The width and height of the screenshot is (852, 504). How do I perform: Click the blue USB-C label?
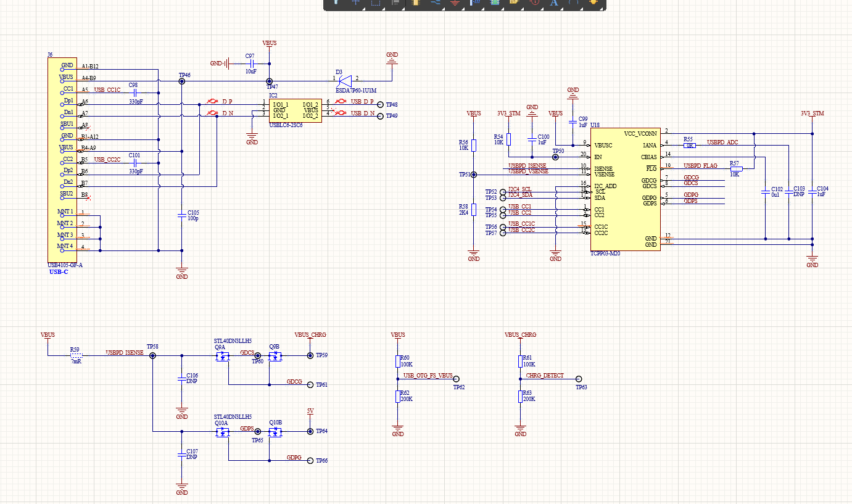point(59,272)
